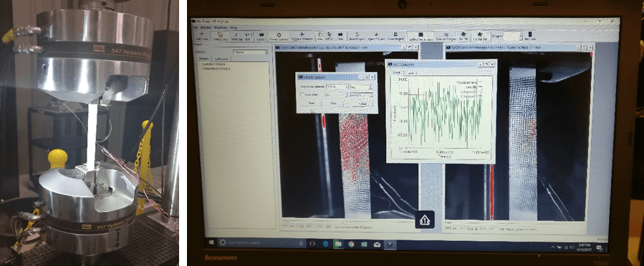
Task: Open the Images menu
Action: [206, 27]
